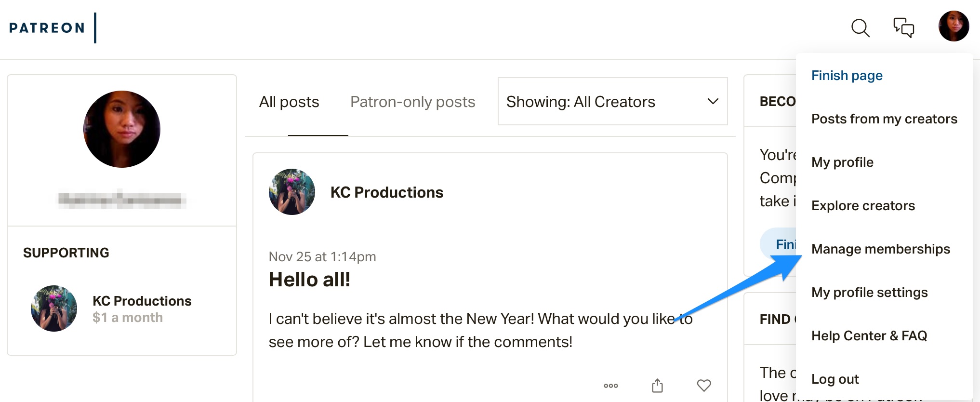Expand the Showing: All Creators dropdown
This screenshot has width=980, height=402.
612,101
